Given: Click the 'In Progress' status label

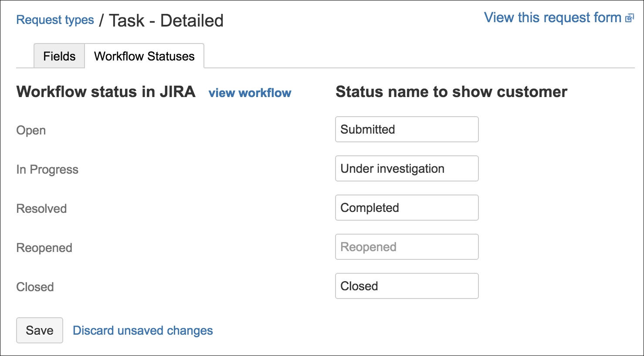Looking at the screenshot, I should (x=47, y=169).
